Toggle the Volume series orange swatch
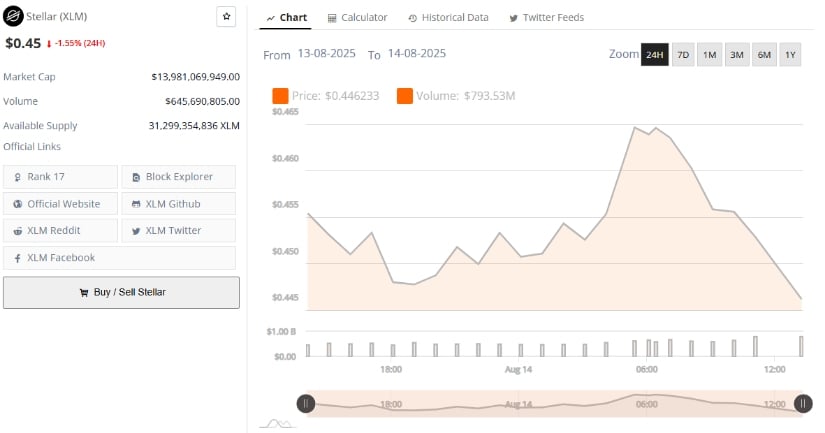Image resolution: width=825 pixels, height=433 pixels. pyautogui.click(x=405, y=96)
